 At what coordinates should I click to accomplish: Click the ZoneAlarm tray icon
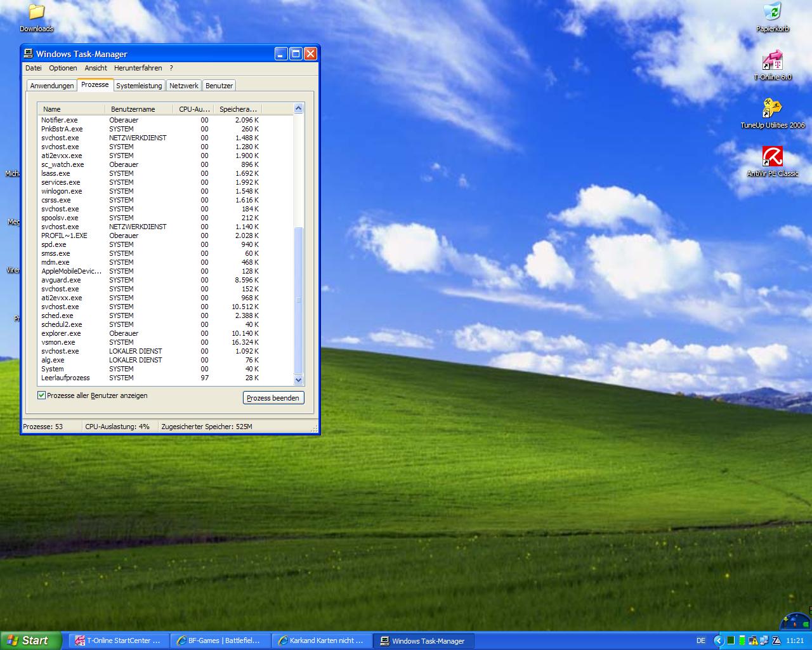click(x=775, y=641)
